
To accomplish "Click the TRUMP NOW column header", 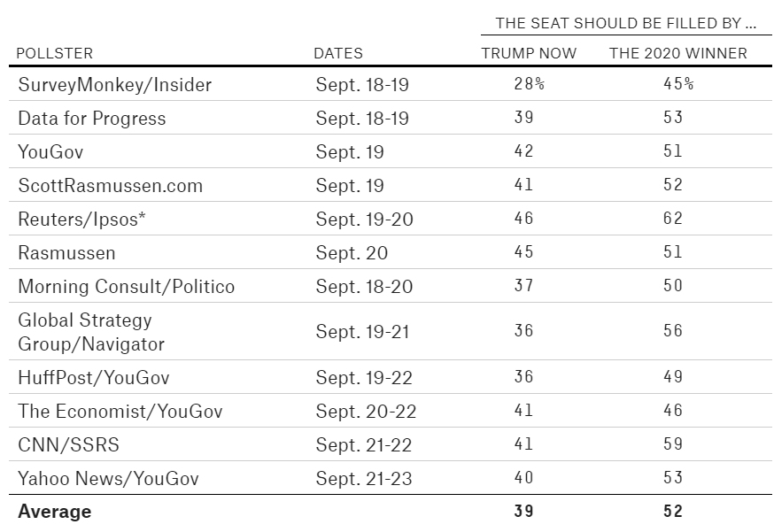I will 529,53.
